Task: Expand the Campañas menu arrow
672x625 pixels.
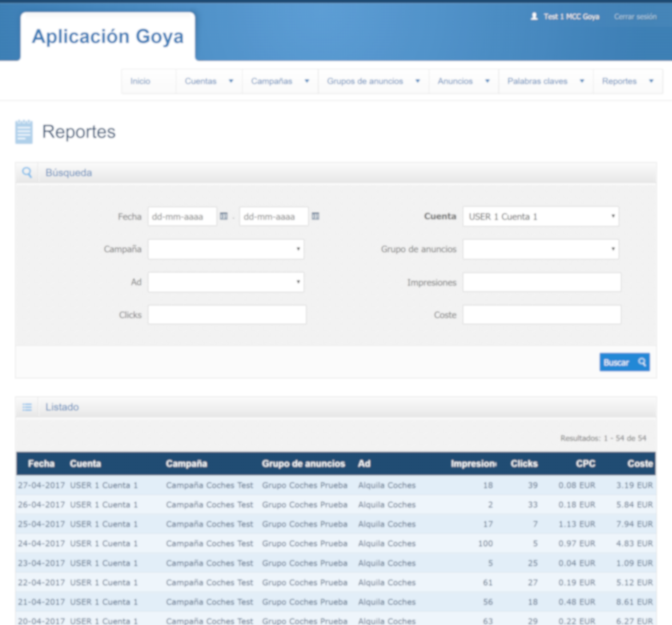Action: pyautogui.click(x=307, y=81)
